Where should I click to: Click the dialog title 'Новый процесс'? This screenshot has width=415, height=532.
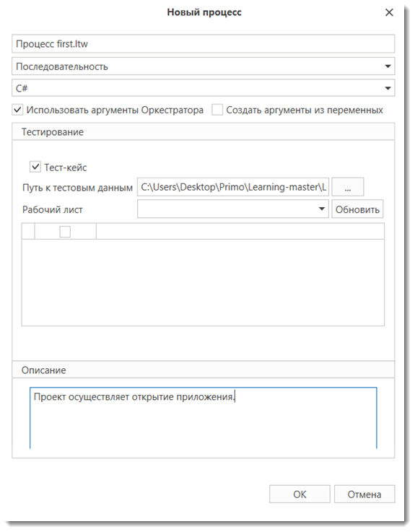204,12
